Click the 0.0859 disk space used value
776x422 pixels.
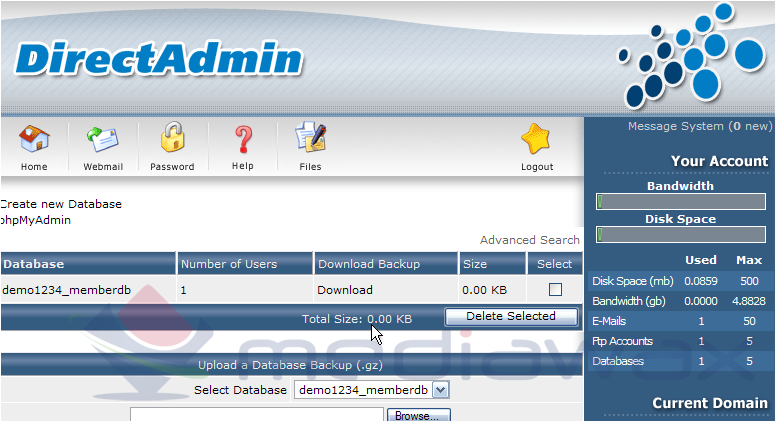click(x=701, y=281)
